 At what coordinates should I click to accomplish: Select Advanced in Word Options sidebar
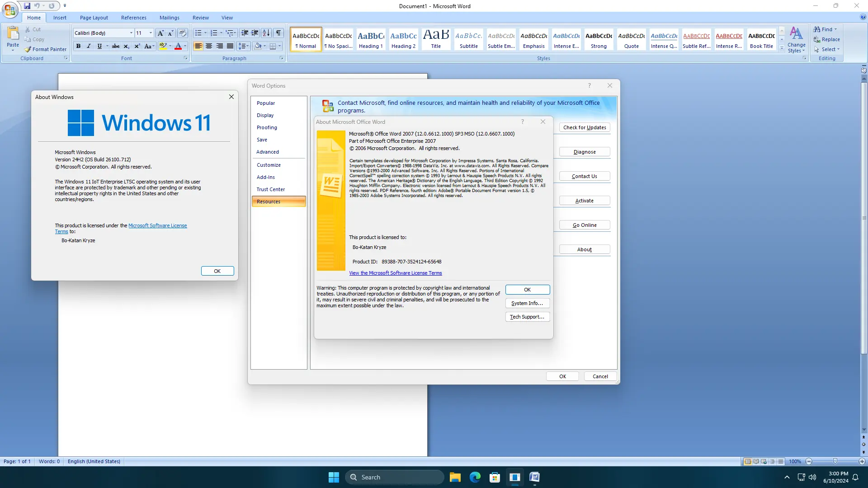point(278,152)
